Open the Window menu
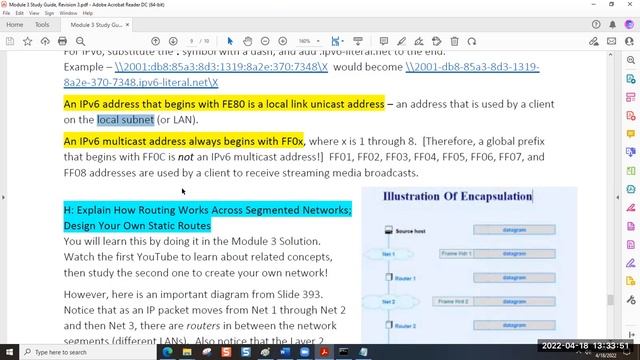The width and height of the screenshot is (640, 360). click(68, 13)
